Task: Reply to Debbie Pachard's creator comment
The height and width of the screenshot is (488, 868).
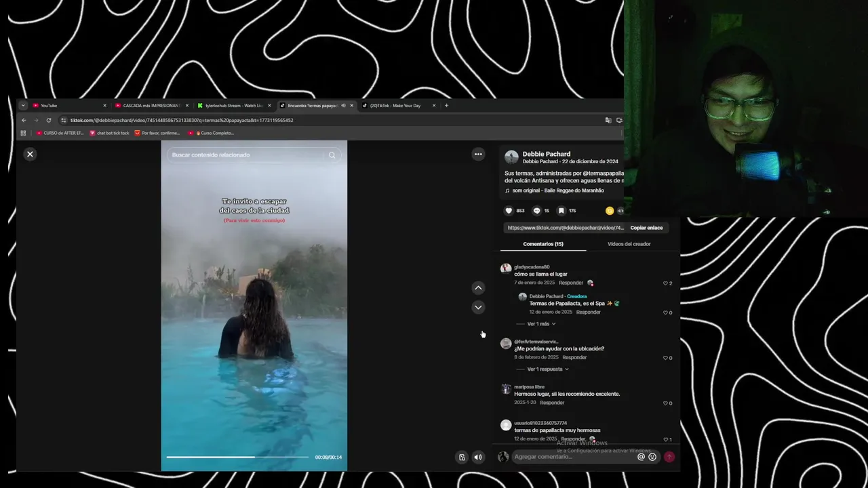Action: tap(588, 312)
